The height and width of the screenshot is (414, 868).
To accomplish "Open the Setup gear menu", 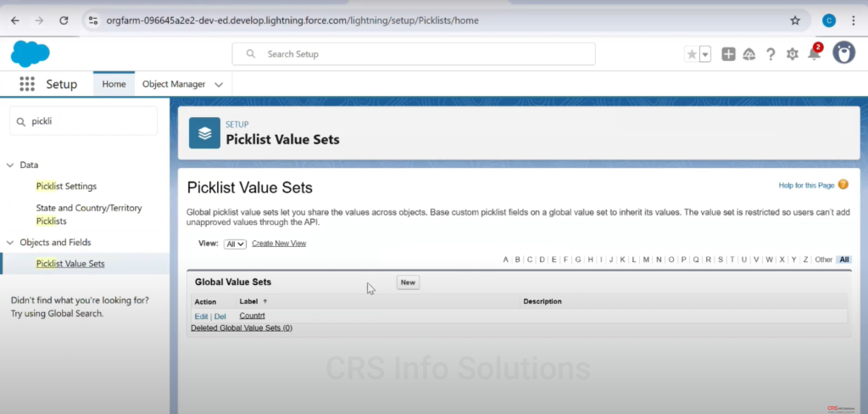I will (793, 53).
